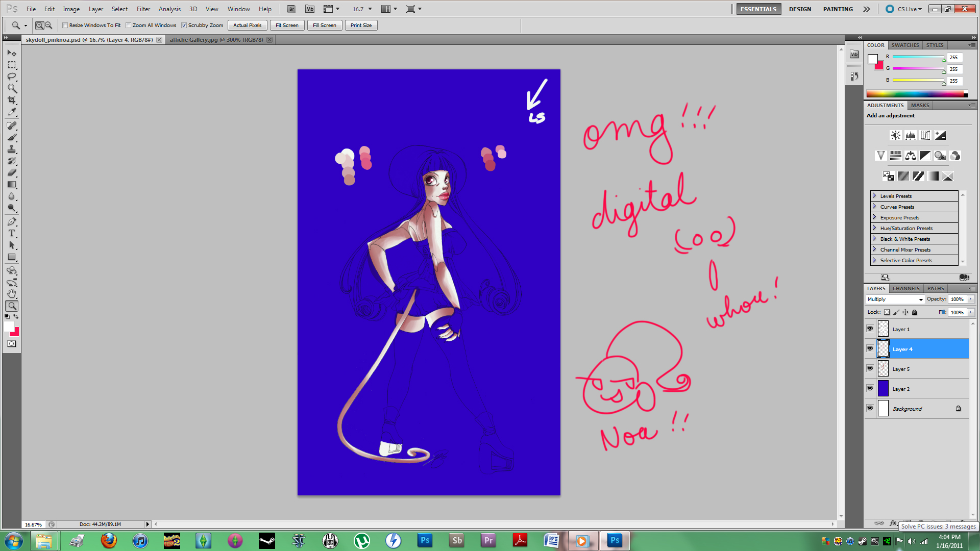The width and height of the screenshot is (980, 551).
Task: Click the Curves adjustment icon
Action: tap(925, 135)
